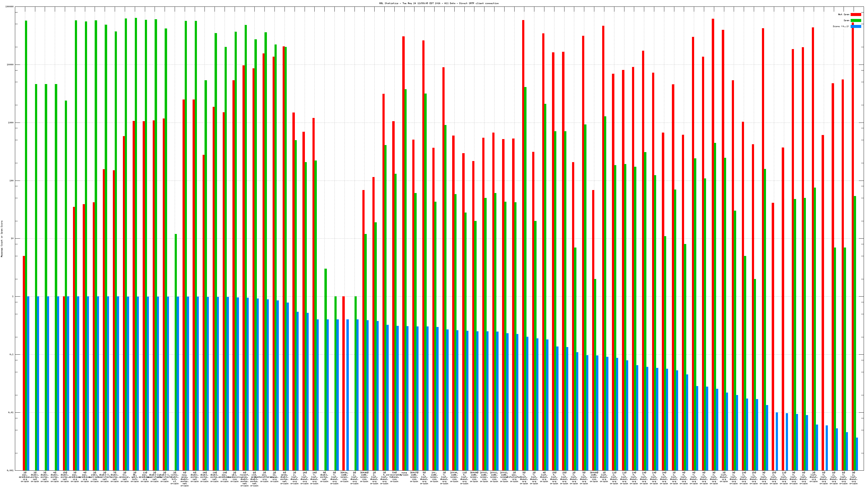Click the 'none origin' x-axis label

(404, 474)
